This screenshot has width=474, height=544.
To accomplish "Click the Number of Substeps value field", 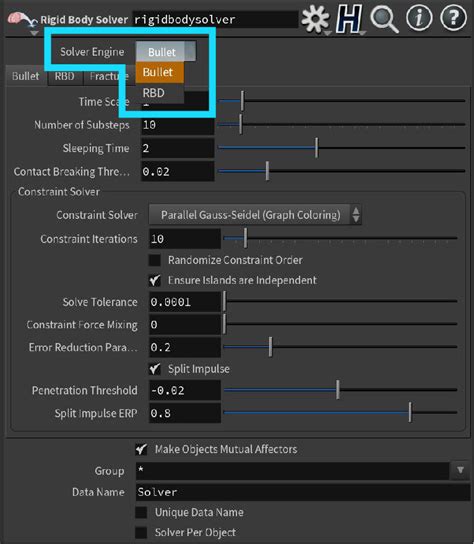I will pos(178,125).
